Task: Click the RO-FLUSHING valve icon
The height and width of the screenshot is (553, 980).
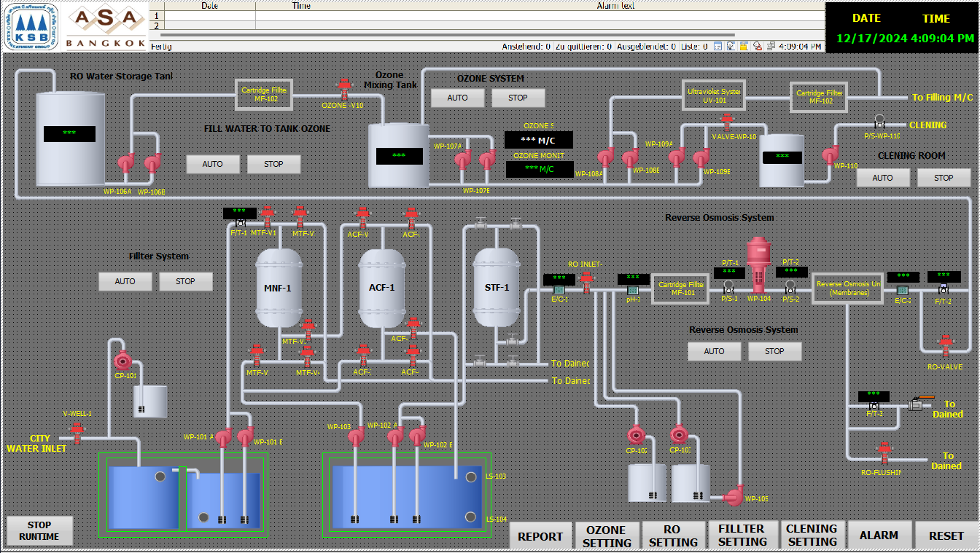Action: [x=884, y=454]
